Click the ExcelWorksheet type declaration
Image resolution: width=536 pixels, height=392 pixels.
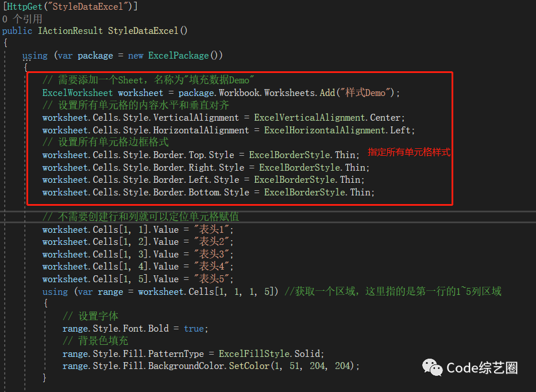coord(78,93)
